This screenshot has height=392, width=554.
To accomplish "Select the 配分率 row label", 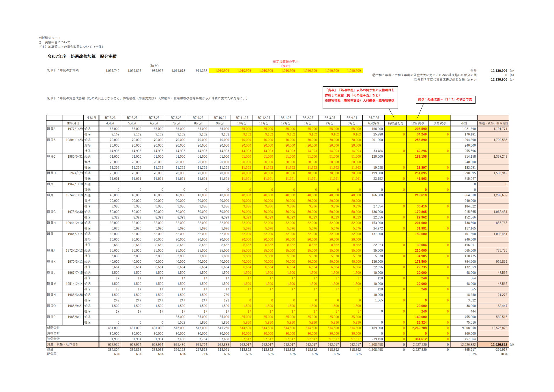I will pyautogui.click(x=52, y=354).
